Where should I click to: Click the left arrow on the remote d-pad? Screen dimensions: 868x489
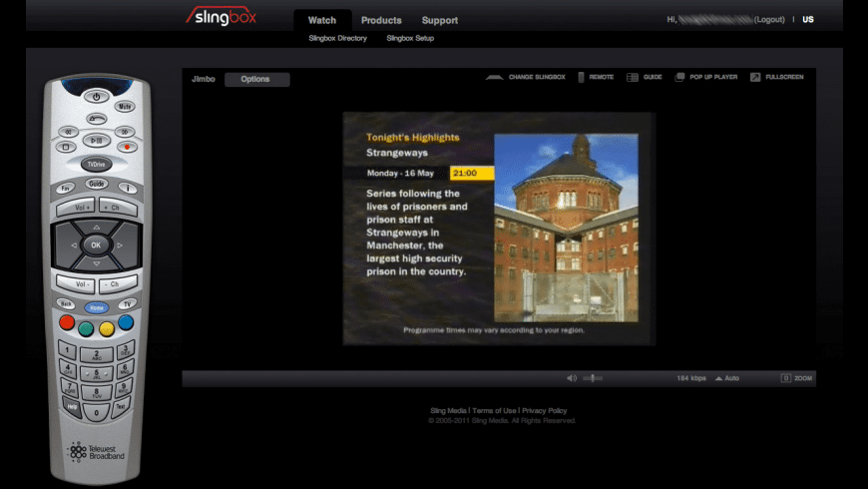[73, 244]
